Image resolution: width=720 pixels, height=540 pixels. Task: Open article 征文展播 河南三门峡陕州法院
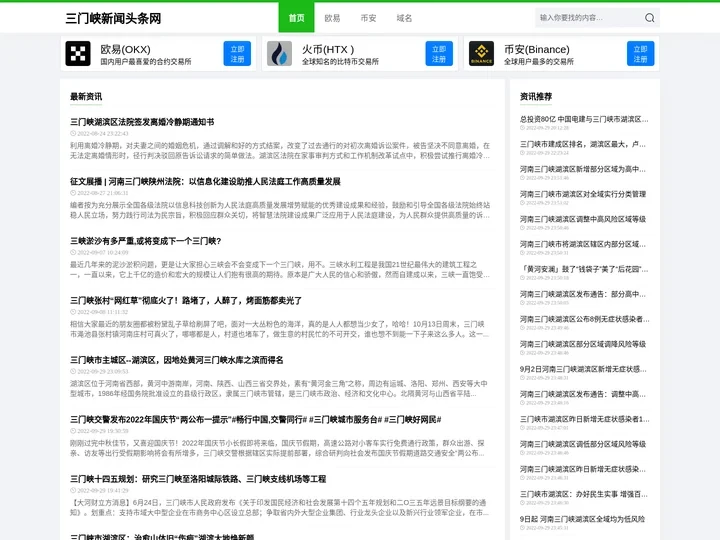(205, 181)
